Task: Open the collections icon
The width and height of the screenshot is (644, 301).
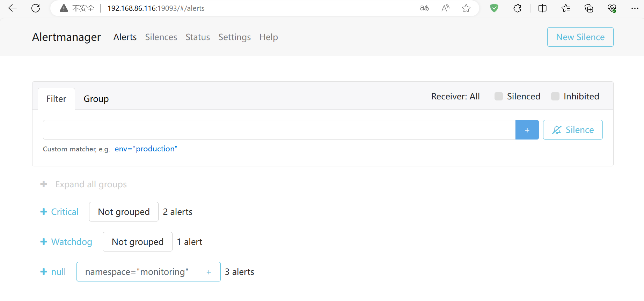Action: (589, 8)
